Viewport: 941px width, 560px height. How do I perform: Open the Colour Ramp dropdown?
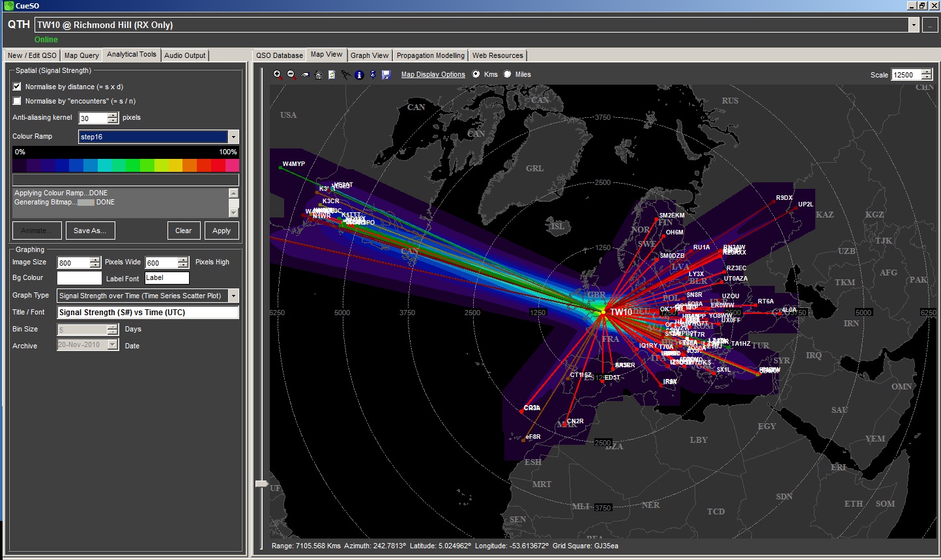[233, 137]
